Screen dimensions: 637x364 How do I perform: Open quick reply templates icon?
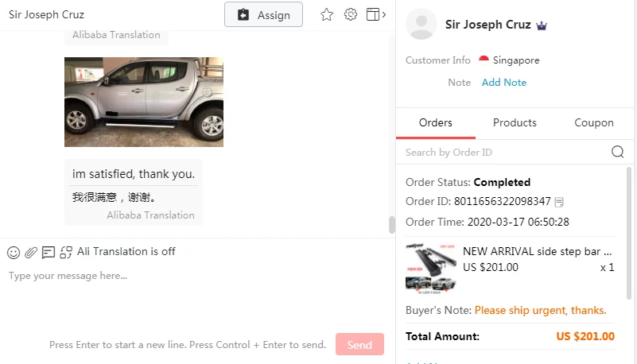(x=49, y=253)
